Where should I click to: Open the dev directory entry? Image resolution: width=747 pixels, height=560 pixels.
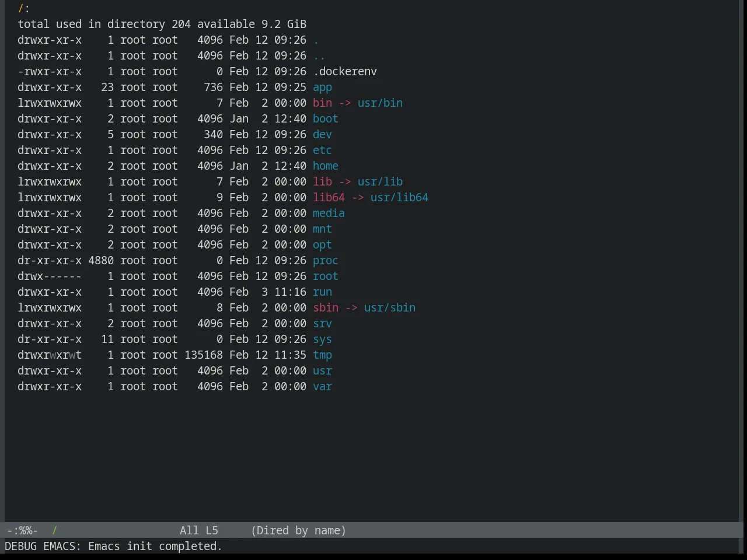(x=322, y=135)
